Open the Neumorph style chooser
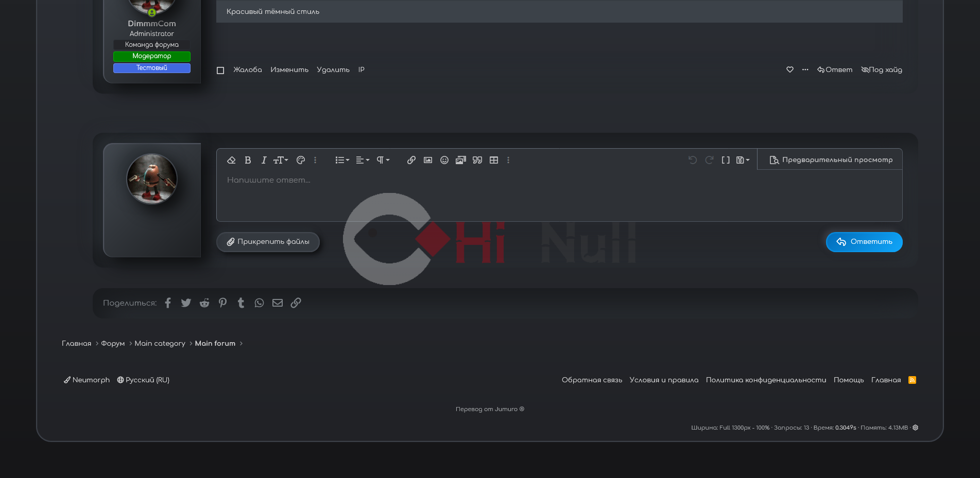 (x=87, y=380)
